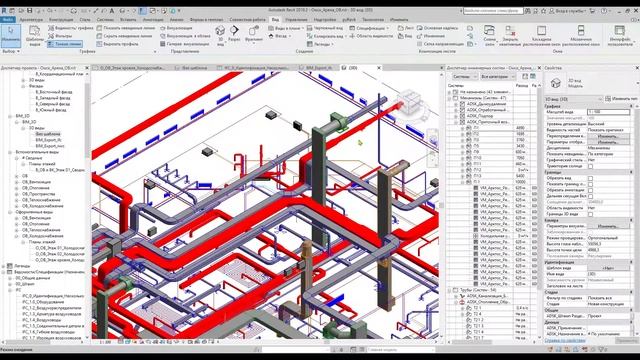Click Изменить for Переопределения видимости

click(608, 136)
